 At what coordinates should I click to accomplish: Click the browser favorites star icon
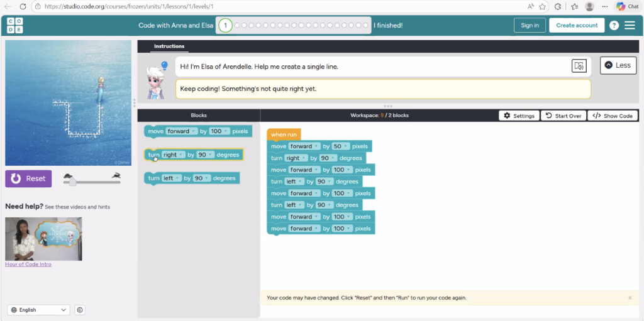pos(541,6)
